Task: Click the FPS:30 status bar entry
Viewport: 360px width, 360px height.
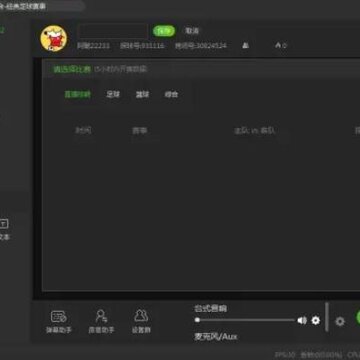Action: click(x=285, y=355)
